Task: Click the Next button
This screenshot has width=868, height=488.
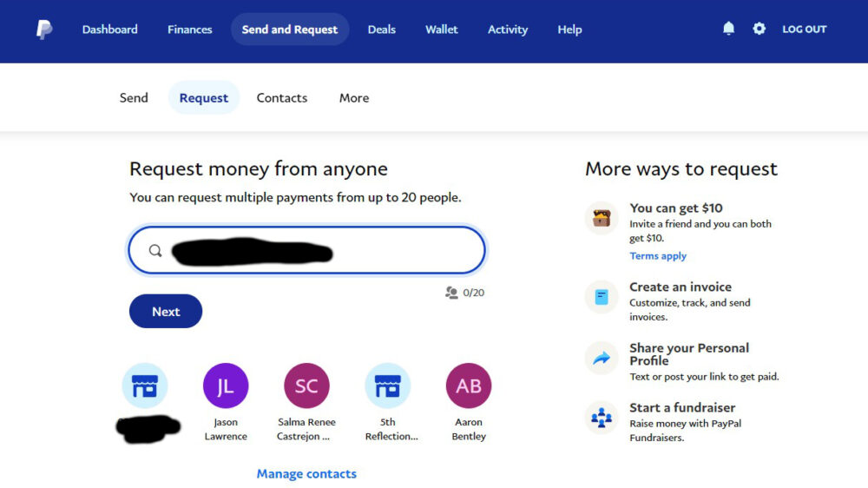Action: point(166,312)
